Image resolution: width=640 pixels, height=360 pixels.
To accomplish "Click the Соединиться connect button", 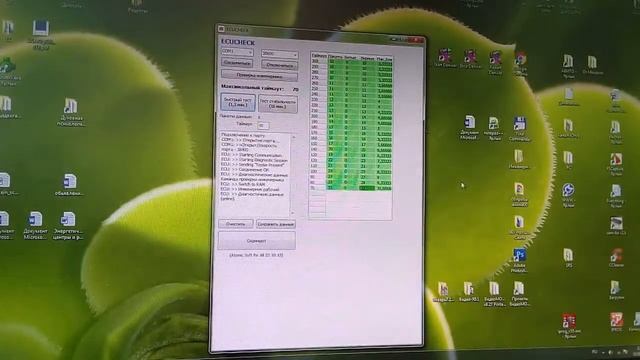I will pos(237,63).
